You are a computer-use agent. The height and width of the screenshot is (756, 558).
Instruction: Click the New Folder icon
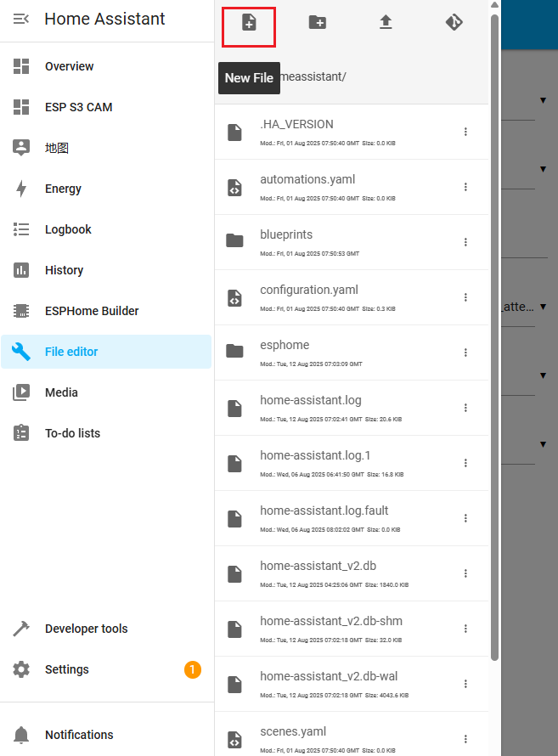click(x=317, y=22)
